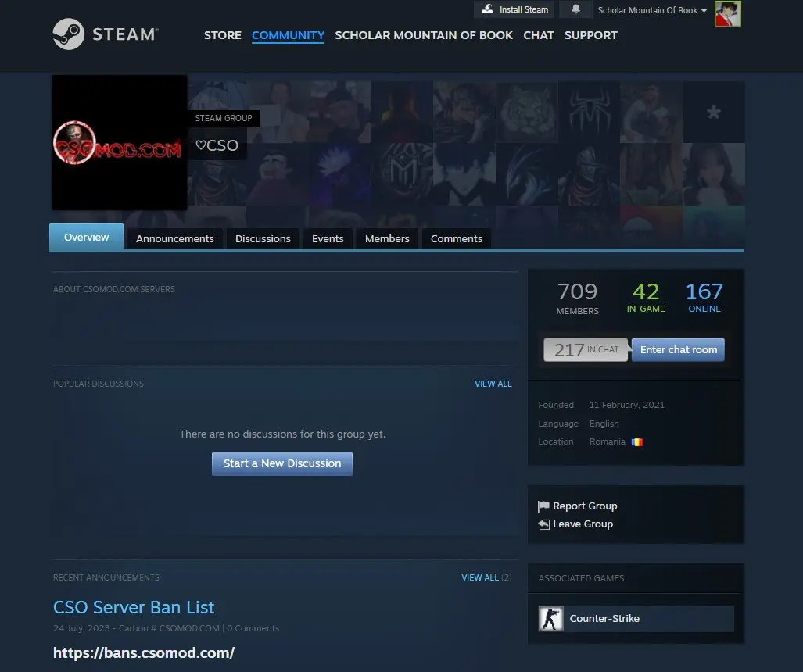Click the ♡CSO group name
The height and width of the screenshot is (672, 803).
[x=217, y=145]
